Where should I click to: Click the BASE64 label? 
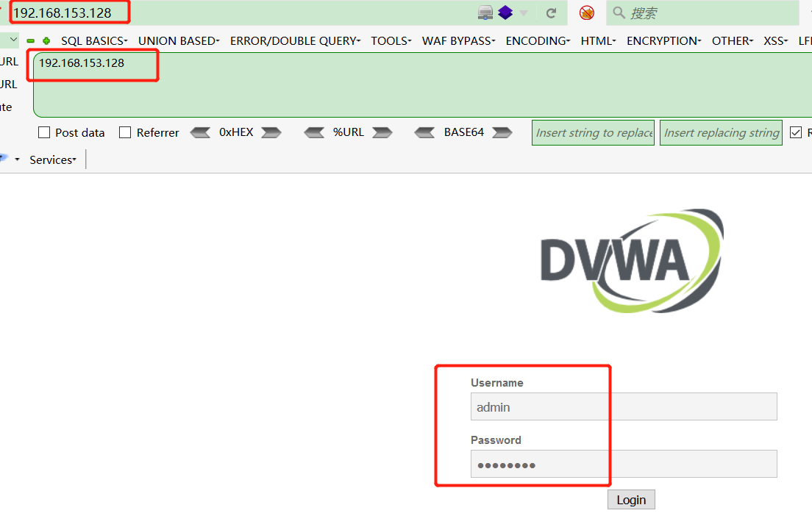(x=464, y=132)
